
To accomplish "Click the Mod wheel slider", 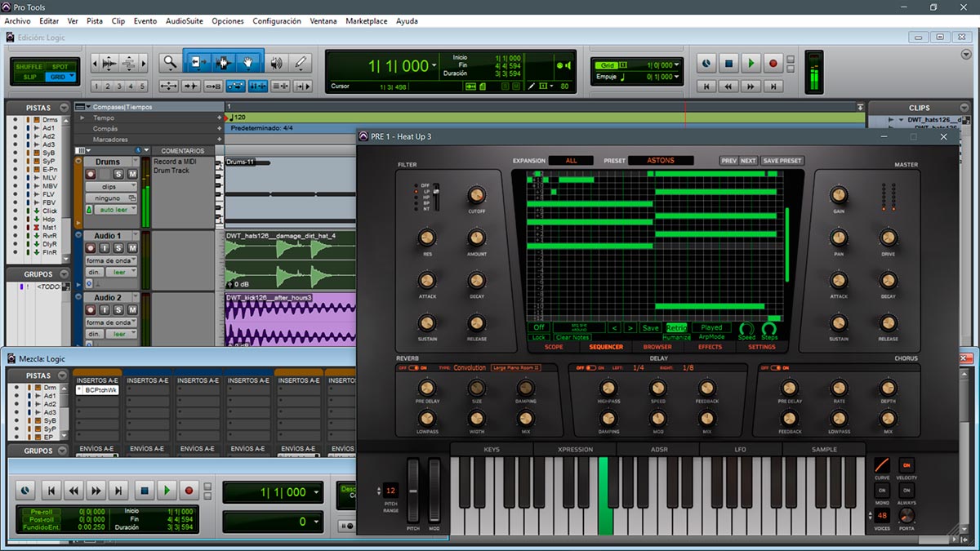I will coord(434,492).
